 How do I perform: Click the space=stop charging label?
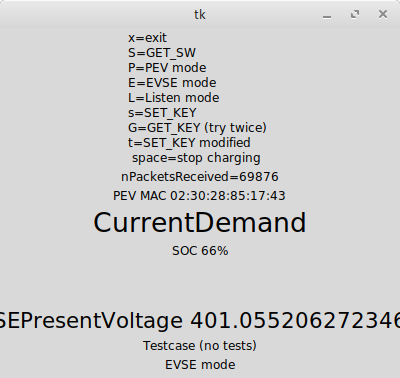pos(196,158)
